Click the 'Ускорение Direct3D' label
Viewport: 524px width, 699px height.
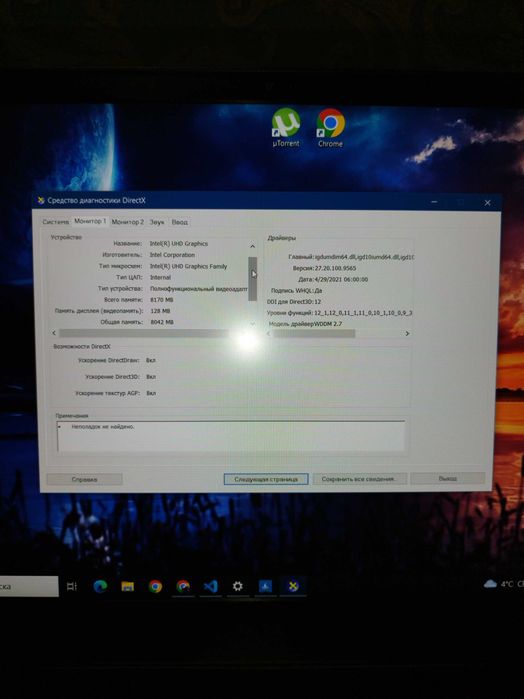click(x=112, y=377)
